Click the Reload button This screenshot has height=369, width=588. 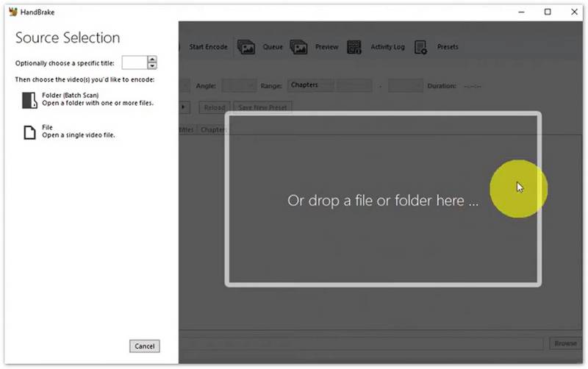214,107
